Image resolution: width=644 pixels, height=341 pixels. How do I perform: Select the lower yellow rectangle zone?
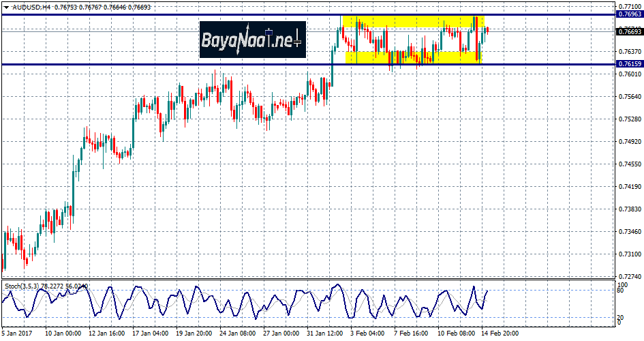click(412, 57)
